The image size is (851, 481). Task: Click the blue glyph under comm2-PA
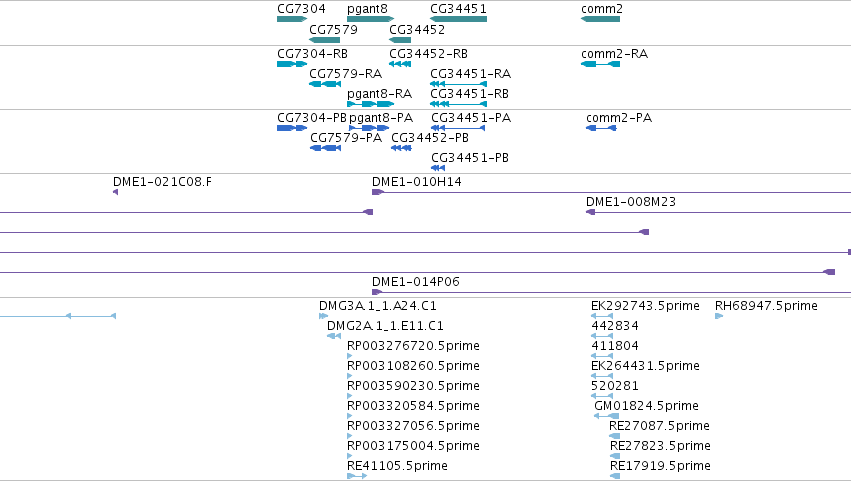coord(601,128)
